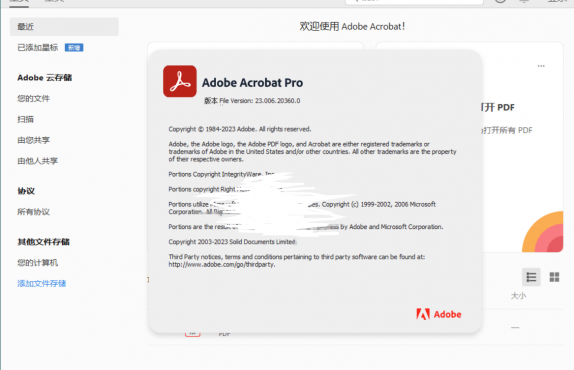Open 由他人共享 in the sidebar
Screen dimensions: 574x370
(x=37, y=161)
